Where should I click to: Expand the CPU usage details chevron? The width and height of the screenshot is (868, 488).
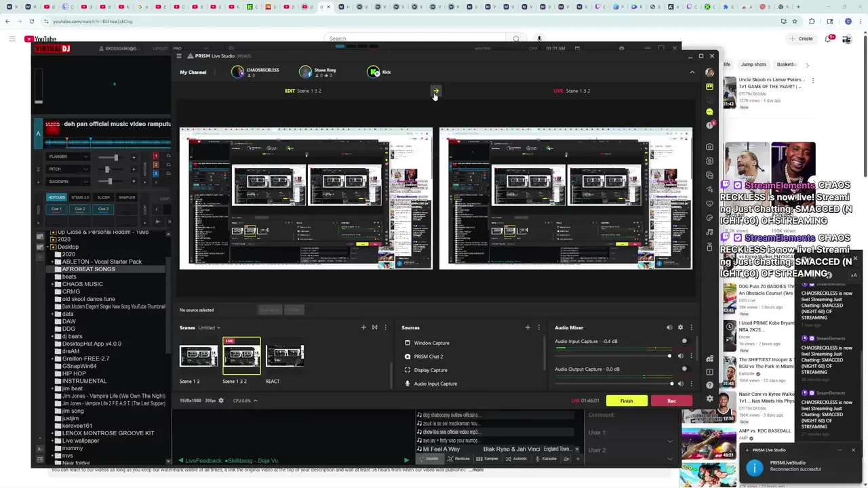(256, 401)
